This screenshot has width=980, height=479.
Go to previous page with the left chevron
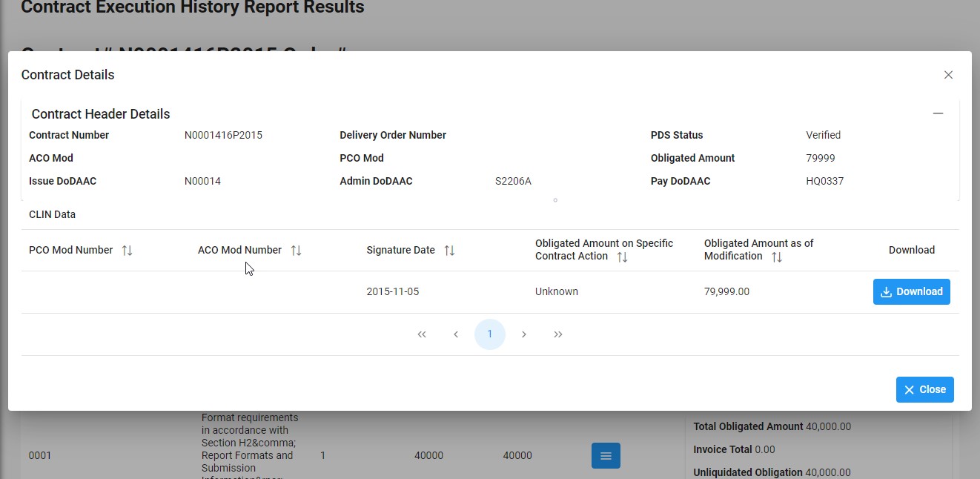tap(456, 334)
